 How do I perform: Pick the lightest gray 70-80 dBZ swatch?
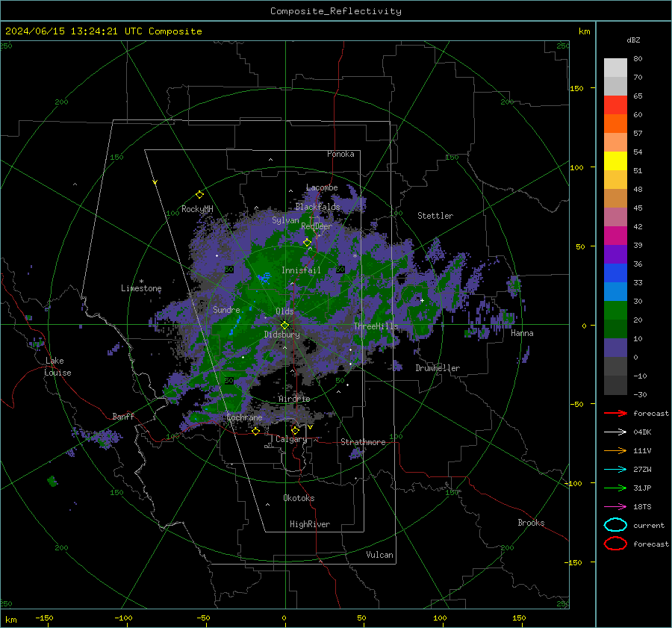click(615, 68)
